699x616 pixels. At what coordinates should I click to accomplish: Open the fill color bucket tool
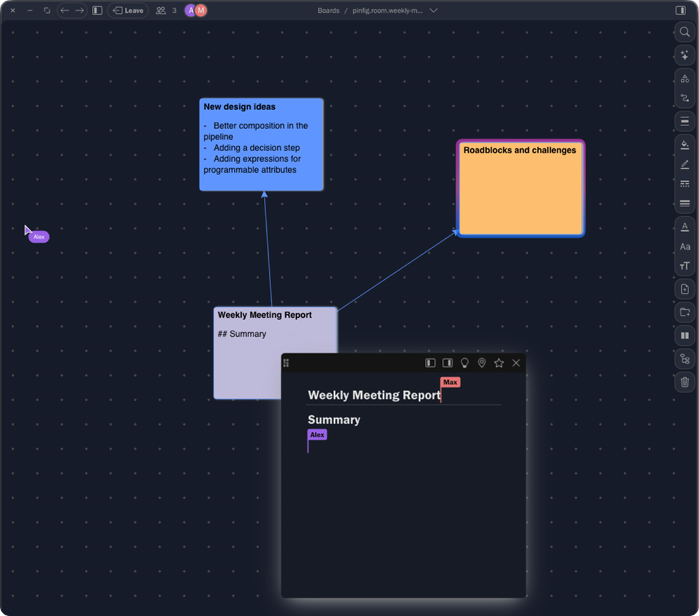[x=684, y=145]
